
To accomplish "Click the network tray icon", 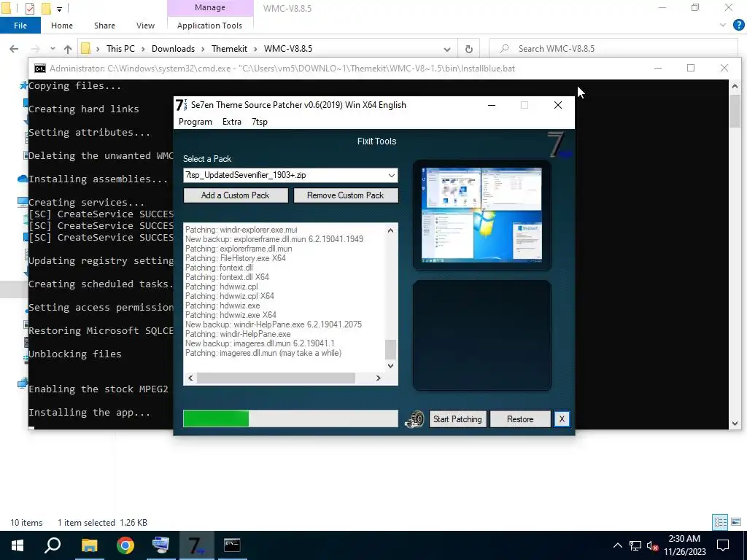I will (635, 545).
